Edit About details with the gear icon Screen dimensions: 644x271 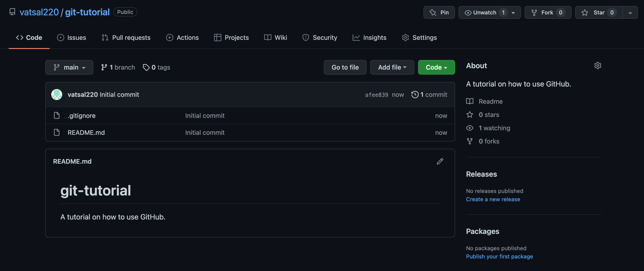(598, 65)
